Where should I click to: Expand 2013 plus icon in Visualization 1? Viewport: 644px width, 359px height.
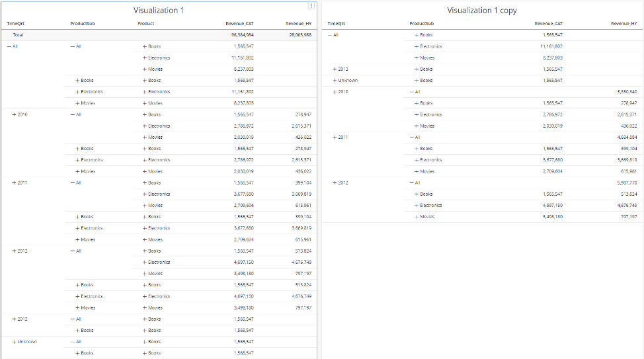pos(15,319)
